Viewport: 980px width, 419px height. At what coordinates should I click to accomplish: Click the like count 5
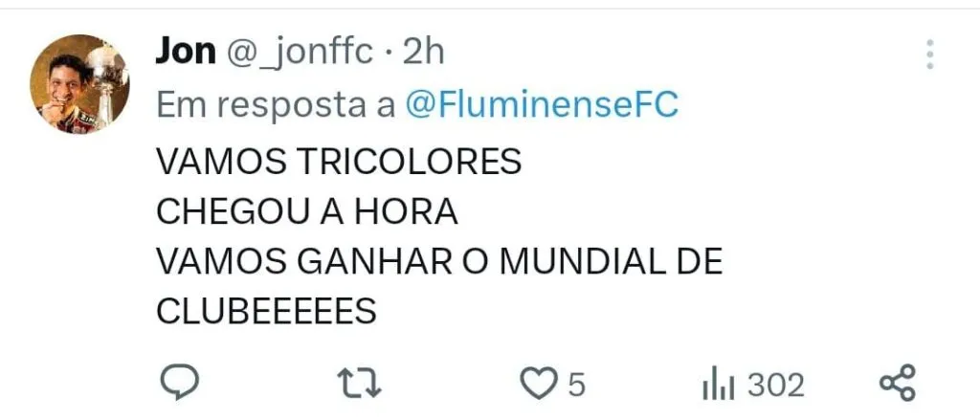click(x=576, y=385)
